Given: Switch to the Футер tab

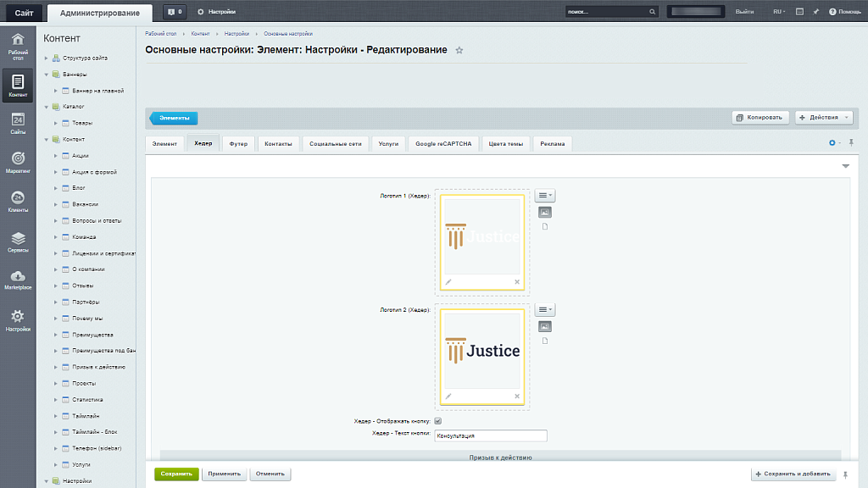Looking at the screenshot, I should coord(238,144).
